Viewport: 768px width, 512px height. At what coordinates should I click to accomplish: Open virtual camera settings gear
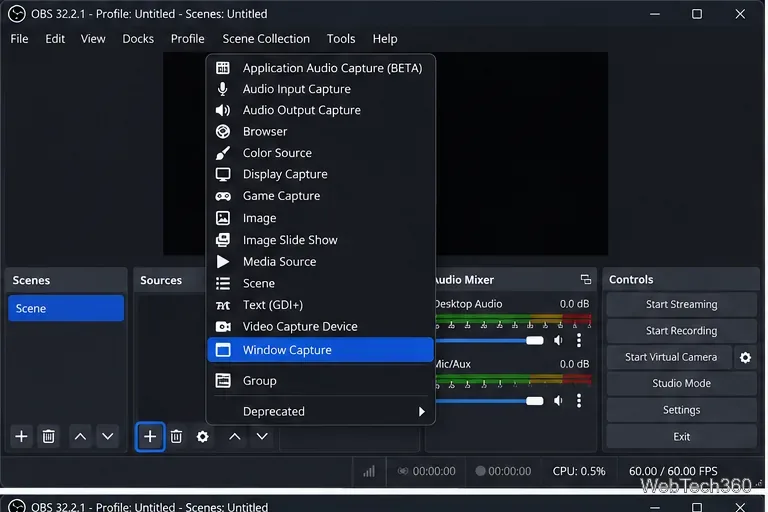[745, 357]
